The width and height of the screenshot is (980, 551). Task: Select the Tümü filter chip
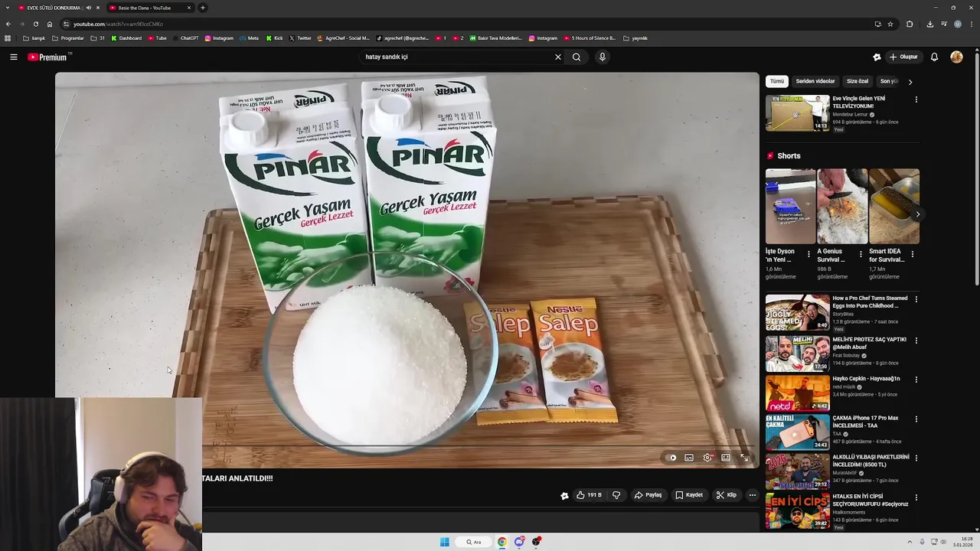click(776, 81)
